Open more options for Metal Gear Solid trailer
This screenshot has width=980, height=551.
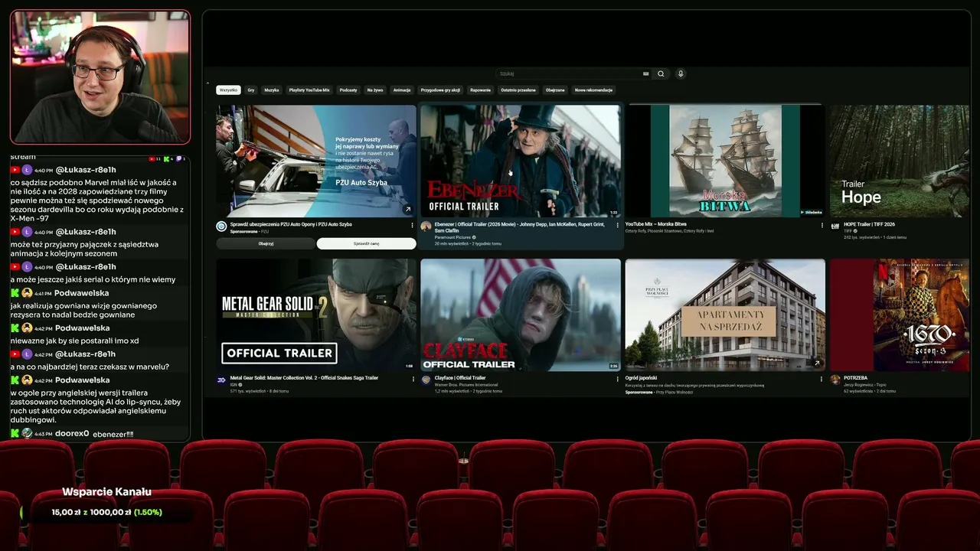pyautogui.click(x=413, y=378)
